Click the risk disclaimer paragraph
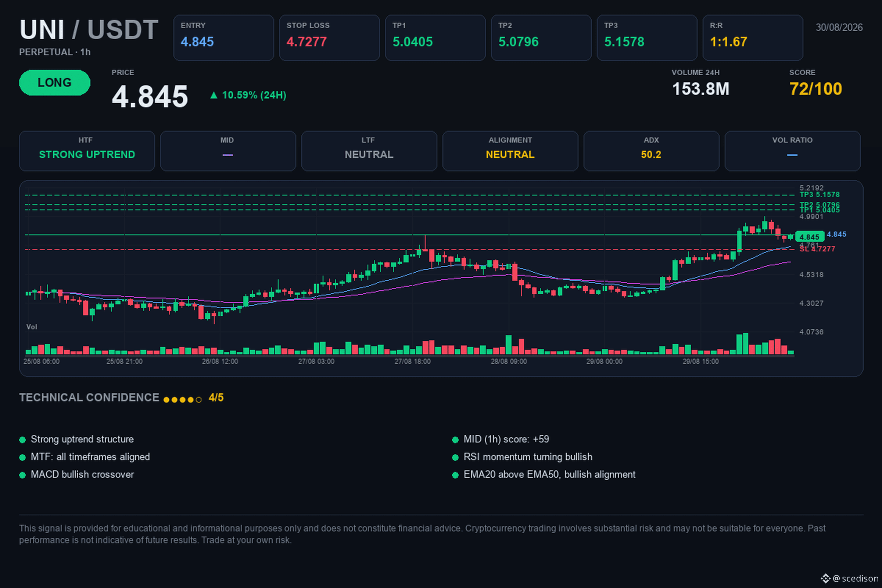The height and width of the screenshot is (588, 882). [422, 534]
